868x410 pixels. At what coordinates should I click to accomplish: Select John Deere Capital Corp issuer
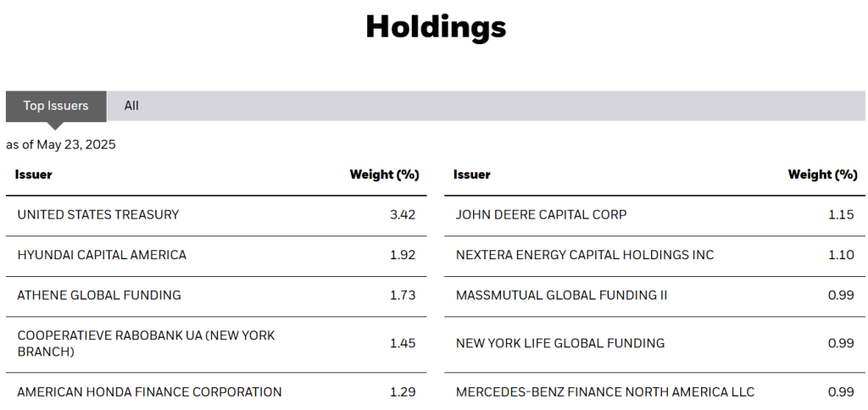[x=542, y=215]
